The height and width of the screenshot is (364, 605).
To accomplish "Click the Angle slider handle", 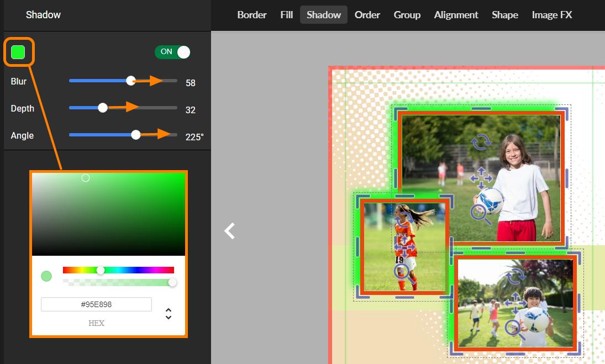I will click(135, 135).
